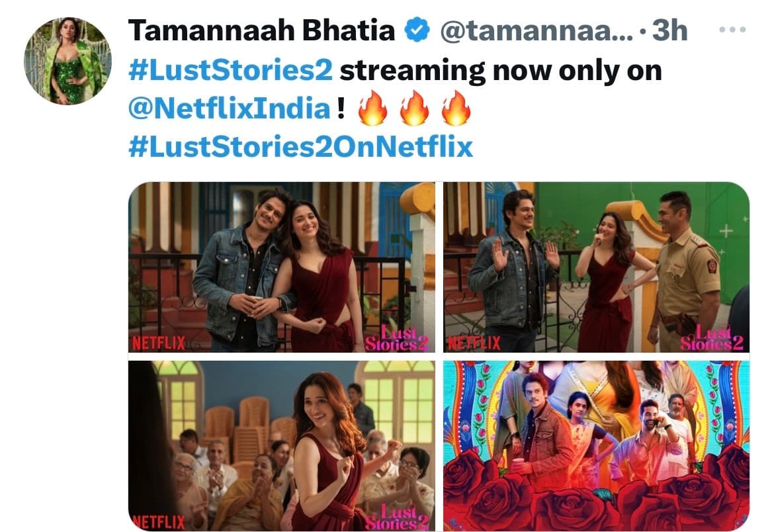View the colorful poster with red roses
Viewport: 774px width, 532px height.
596,446
